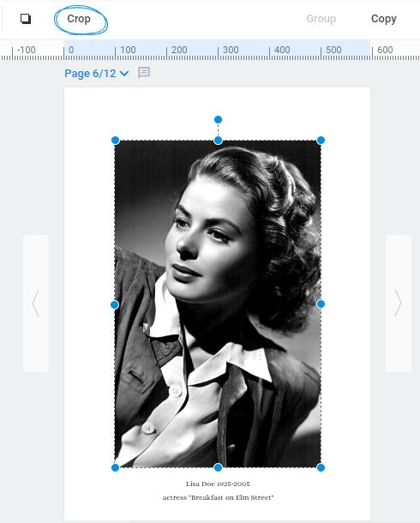Click the bottom-center resize handle
The image size is (420, 523).
click(x=218, y=467)
